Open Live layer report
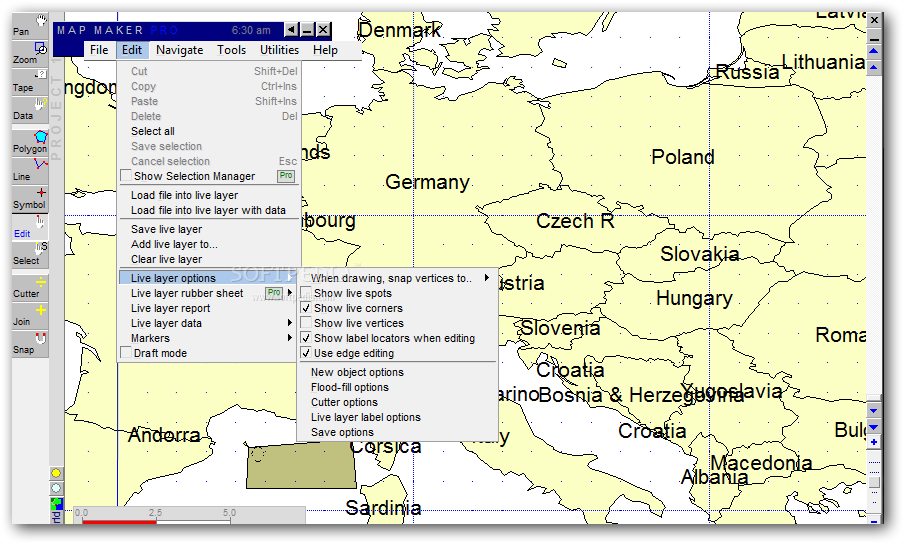This screenshot has height=544, width=904. point(208,308)
